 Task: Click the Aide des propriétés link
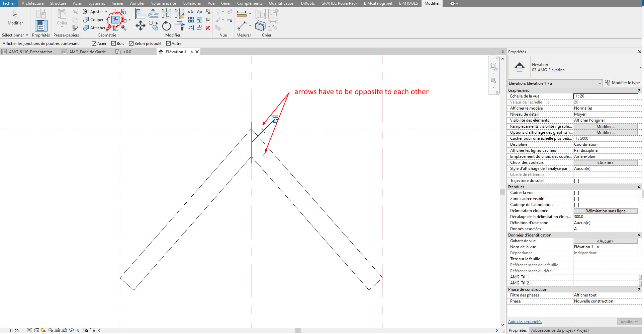(x=525, y=322)
